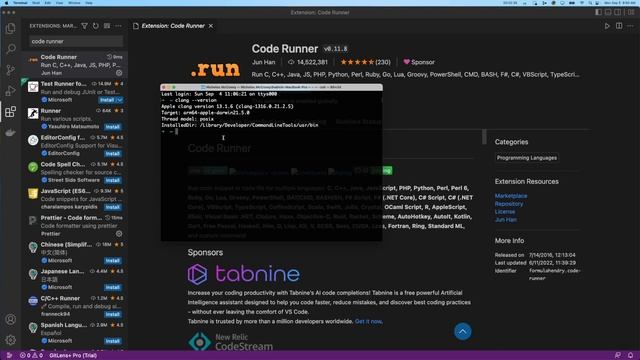Click the Programming Languages category tag
The height and width of the screenshot is (360, 640).
527,158
